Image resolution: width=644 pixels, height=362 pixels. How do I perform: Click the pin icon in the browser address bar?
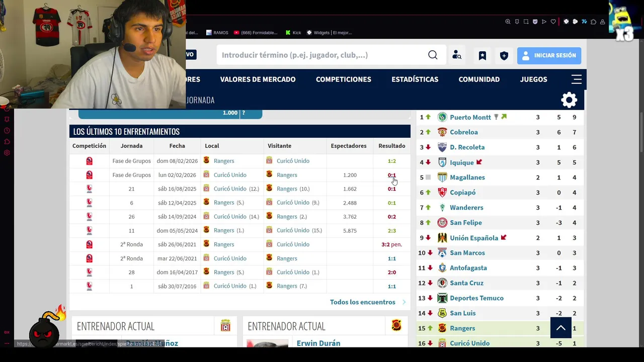(x=517, y=22)
